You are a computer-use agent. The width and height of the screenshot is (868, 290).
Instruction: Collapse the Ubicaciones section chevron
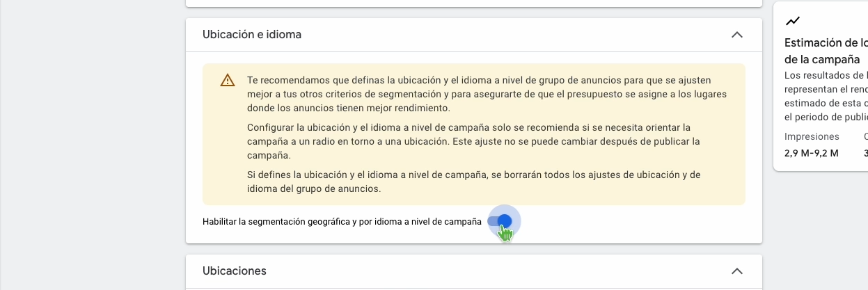tap(737, 271)
